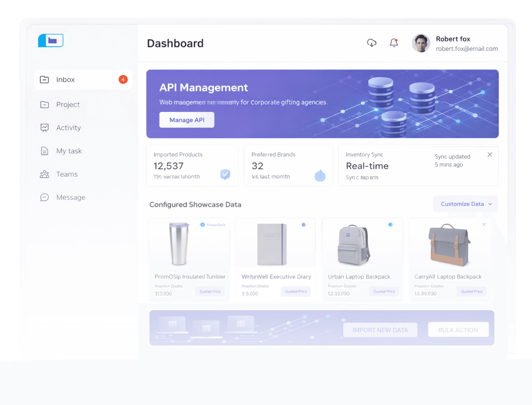This screenshot has height=405, width=532.
Task: Open the notifications bell
Action: [394, 43]
